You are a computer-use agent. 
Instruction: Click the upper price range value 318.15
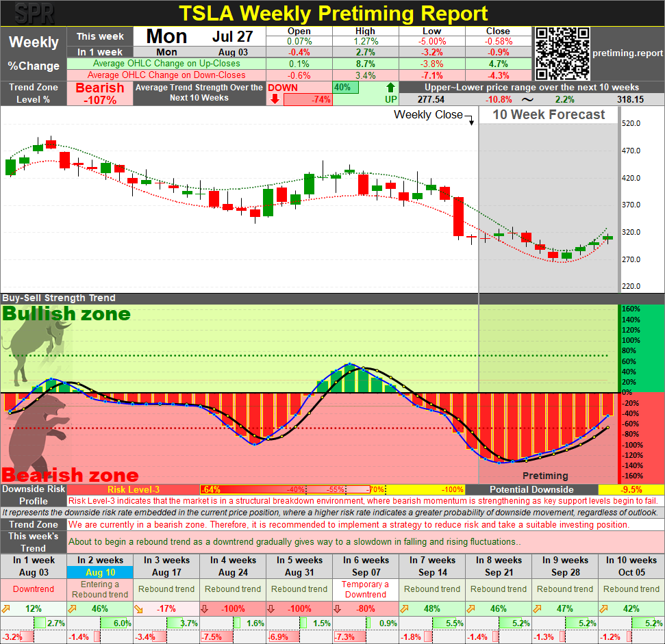pyautogui.click(x=630, y=99)
